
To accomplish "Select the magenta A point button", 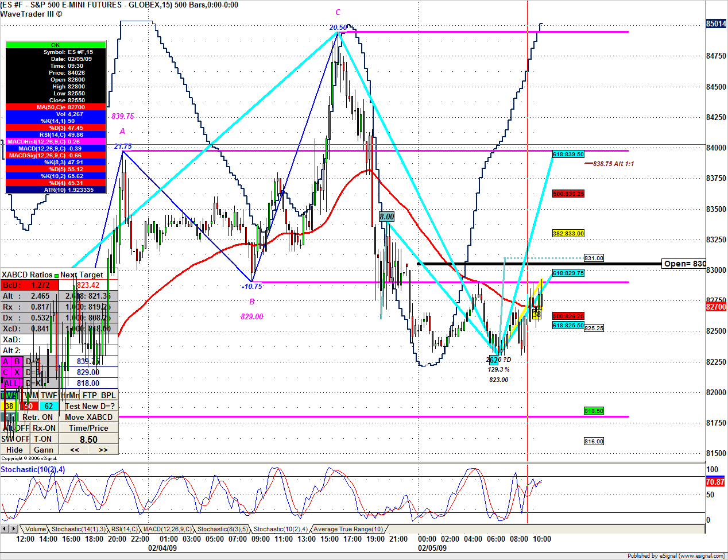I will coord(6,361).
